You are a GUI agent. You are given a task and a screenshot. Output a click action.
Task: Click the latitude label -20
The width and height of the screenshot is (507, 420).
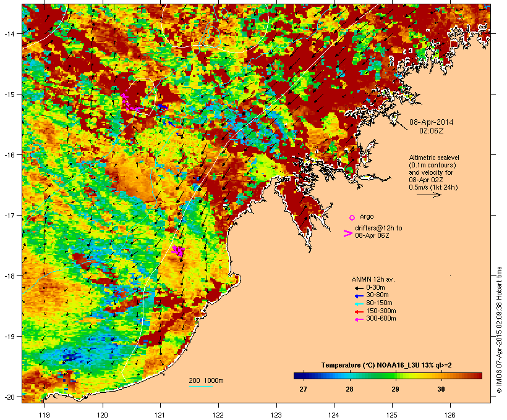tap(9, 397)
